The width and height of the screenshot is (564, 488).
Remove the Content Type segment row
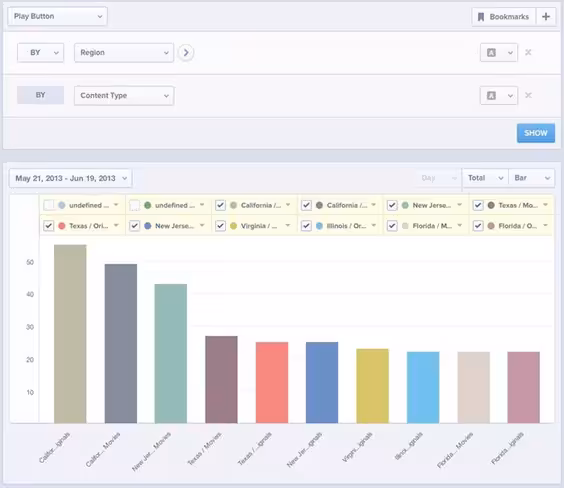pyautogui.click(x=528, y=95)
